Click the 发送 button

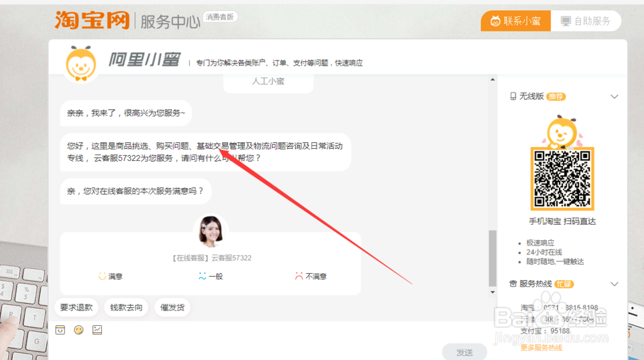click(464, 352)
